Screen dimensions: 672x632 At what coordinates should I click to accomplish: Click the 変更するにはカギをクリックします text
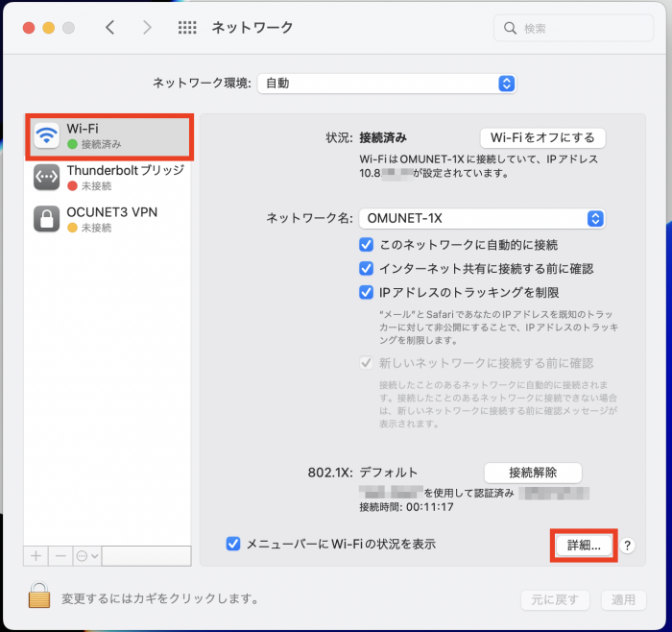(160, 598)
